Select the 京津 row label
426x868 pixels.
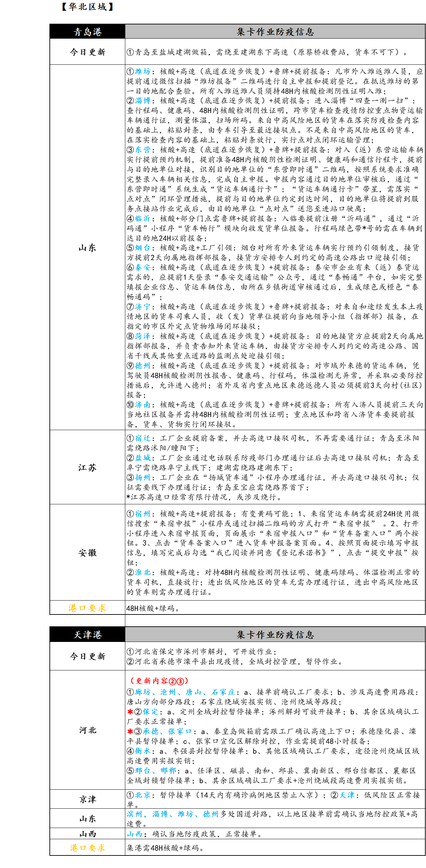(87, 799)
